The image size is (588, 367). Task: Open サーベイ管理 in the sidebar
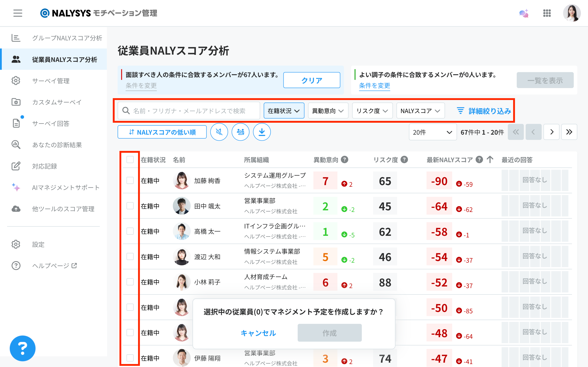(51, 81)
